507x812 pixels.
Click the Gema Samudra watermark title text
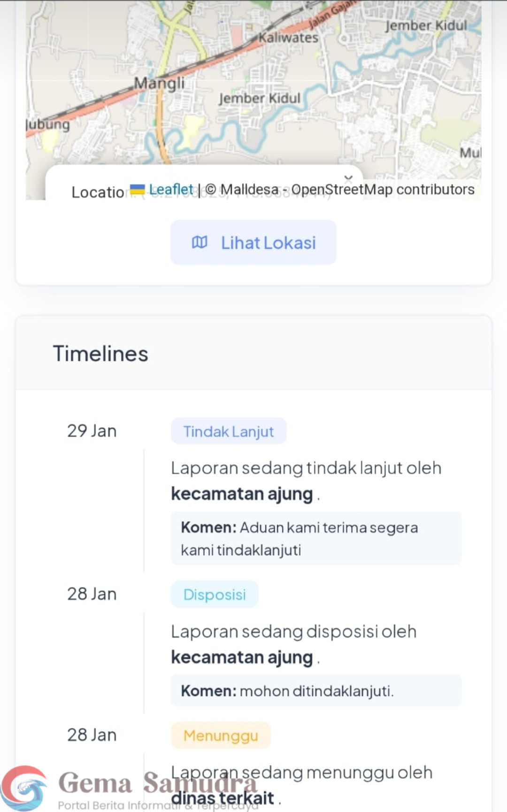[158, 783]
